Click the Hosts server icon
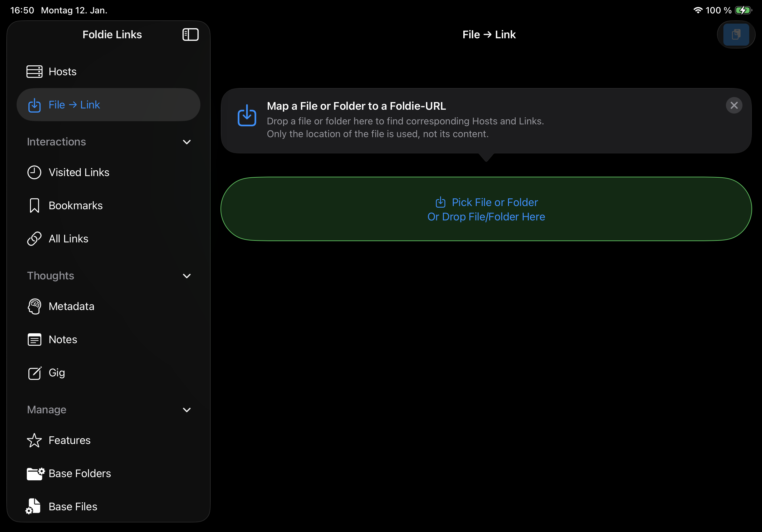This screenshot has width=762, height=532. (x=34, y=72)
